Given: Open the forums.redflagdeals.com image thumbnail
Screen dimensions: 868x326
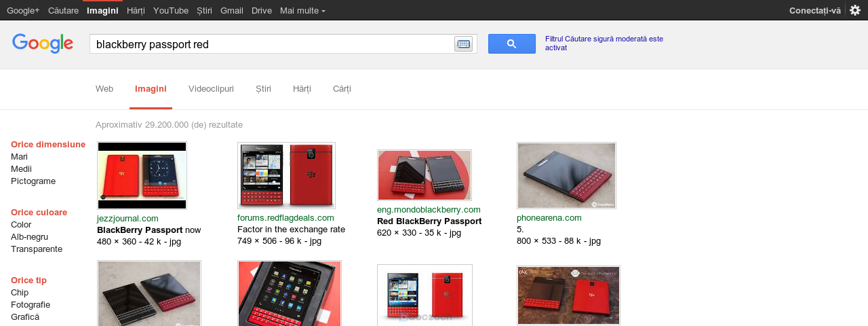Looking at the screenshot, I should click(286, 175).
